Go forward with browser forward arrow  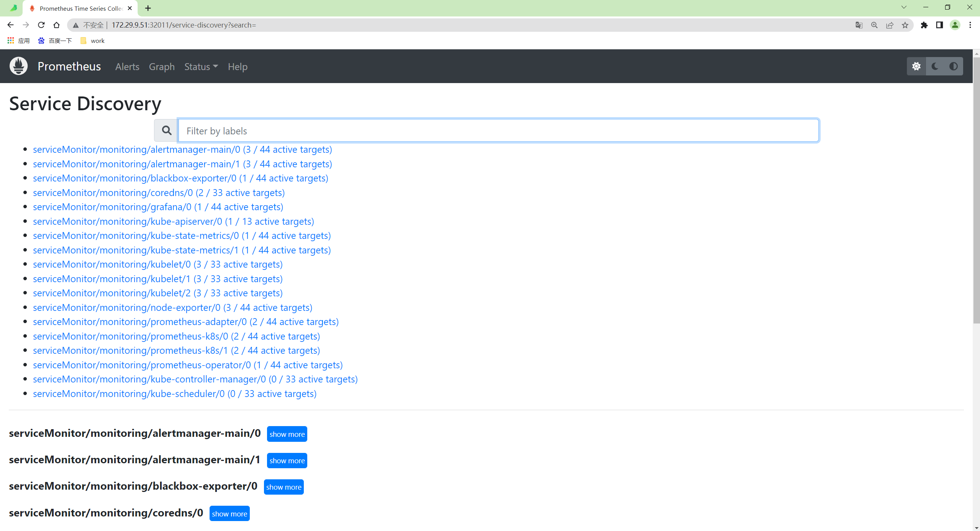pyautogui.click(x=26, y=25)
